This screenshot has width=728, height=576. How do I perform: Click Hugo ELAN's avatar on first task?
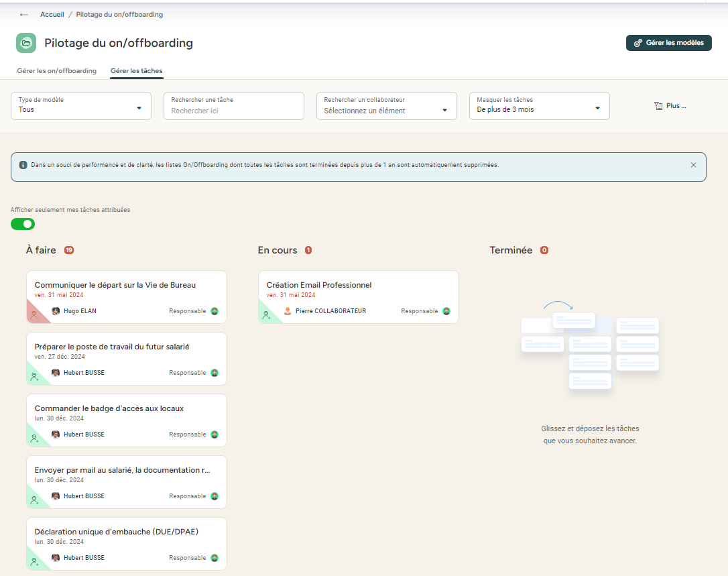pyautogui.click(x=56, y=311)
